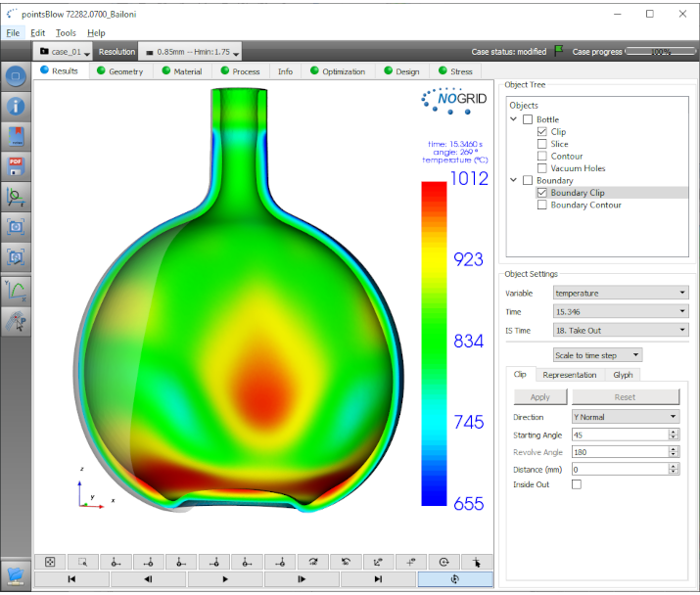Click the fit-to-view icon in view toolbar
Viewport: 700px width, 595px height.
click(x=50, y=562)
